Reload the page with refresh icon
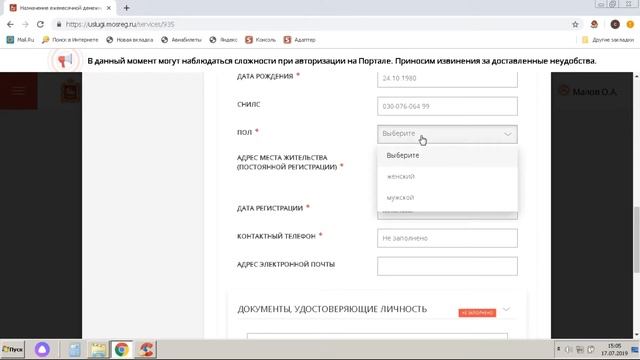The height and width of the screenshot is (360, 640). pos(40,24)
